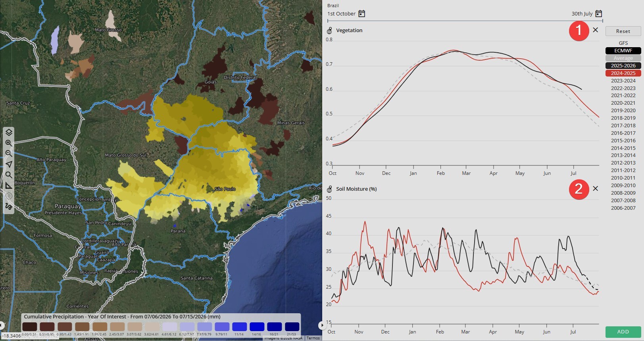644x341 pixels.
Task: Open the end date calendar picker
Action: coord(599,14)
